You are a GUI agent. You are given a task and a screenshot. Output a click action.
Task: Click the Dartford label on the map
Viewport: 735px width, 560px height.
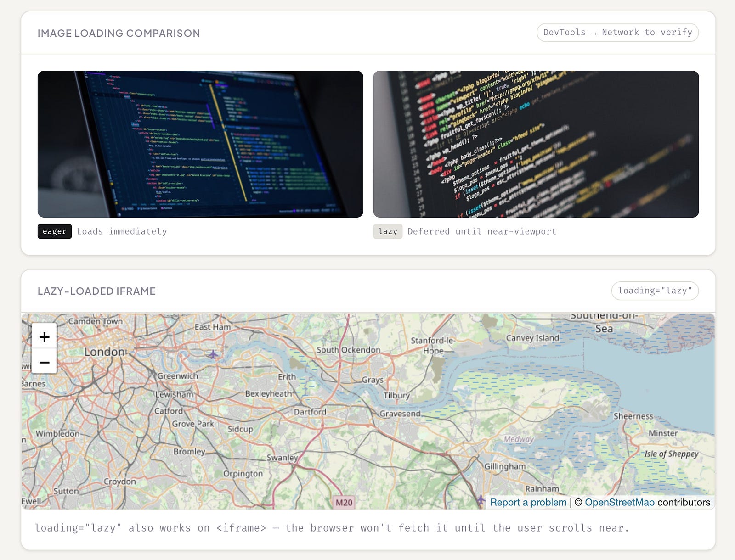[310, 412]
